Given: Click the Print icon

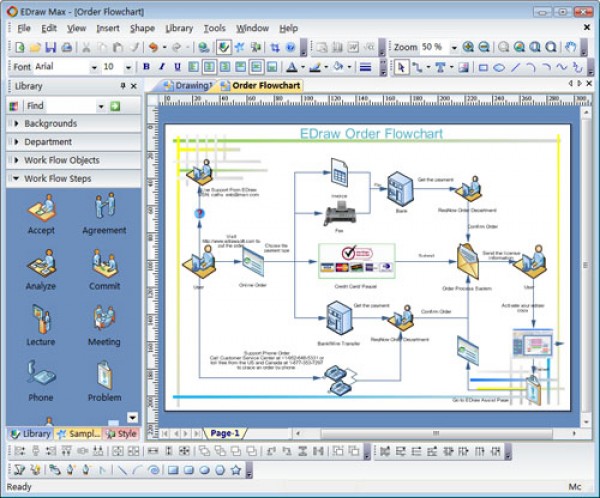Looking at the screenshot, I should point(67,47).
